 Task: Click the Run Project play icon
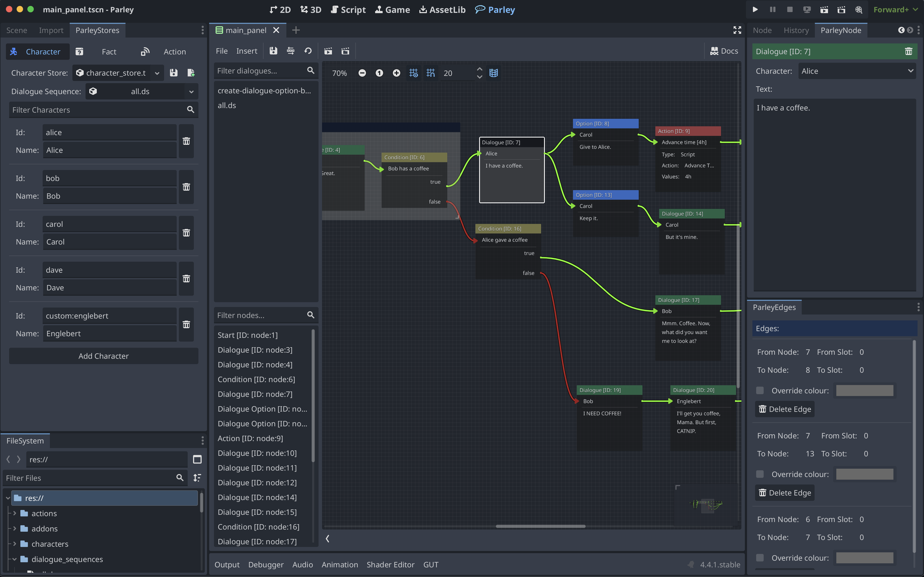(x=755, y=10)
